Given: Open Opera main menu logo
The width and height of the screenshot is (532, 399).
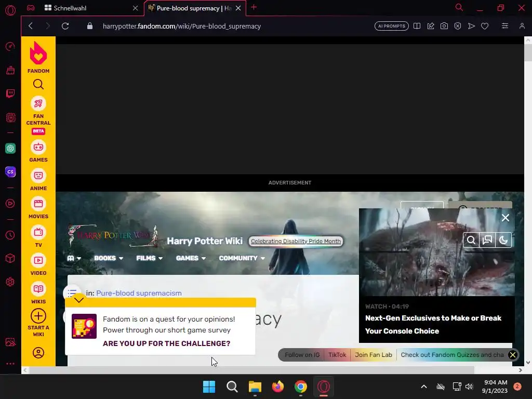Looking at the screenshot, I should [x=10, y=10].
